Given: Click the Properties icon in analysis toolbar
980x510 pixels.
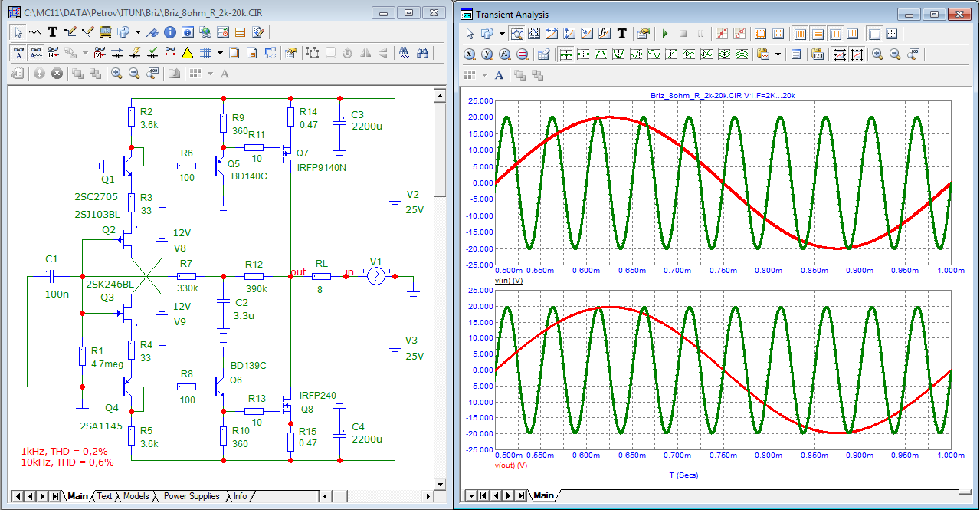Looking at the screenshot, I should point(643,34).
